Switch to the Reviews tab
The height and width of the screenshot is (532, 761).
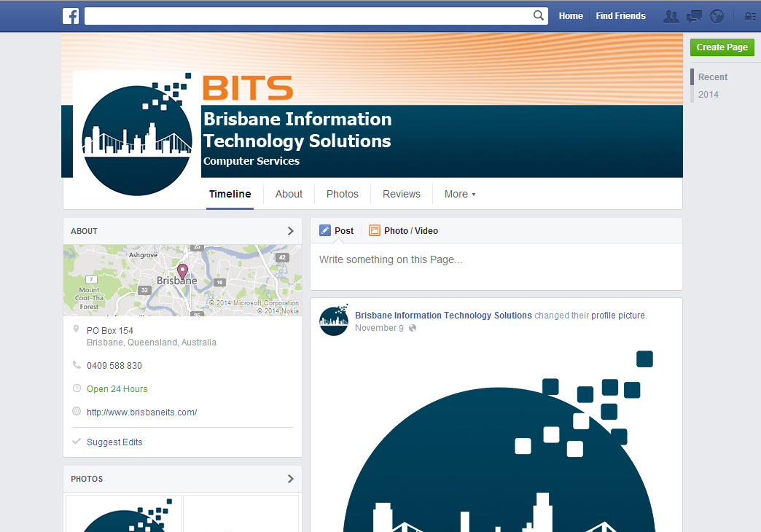coord(402,194)
